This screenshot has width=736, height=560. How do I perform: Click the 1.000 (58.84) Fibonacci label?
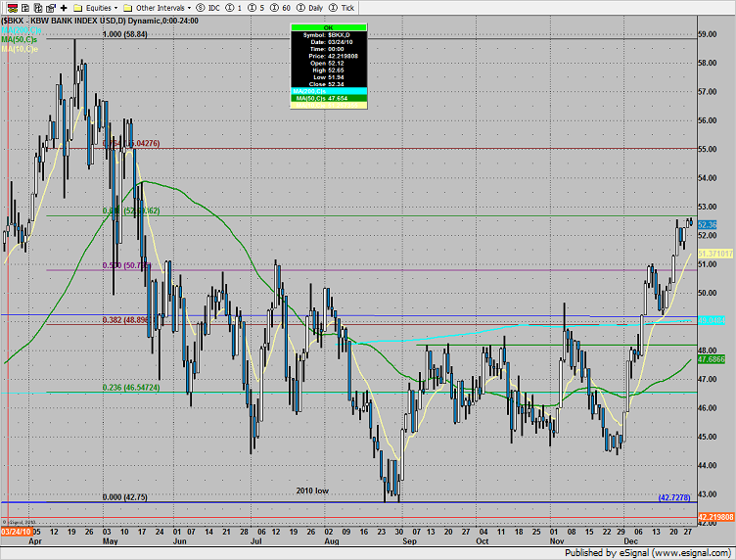point(125,34)
